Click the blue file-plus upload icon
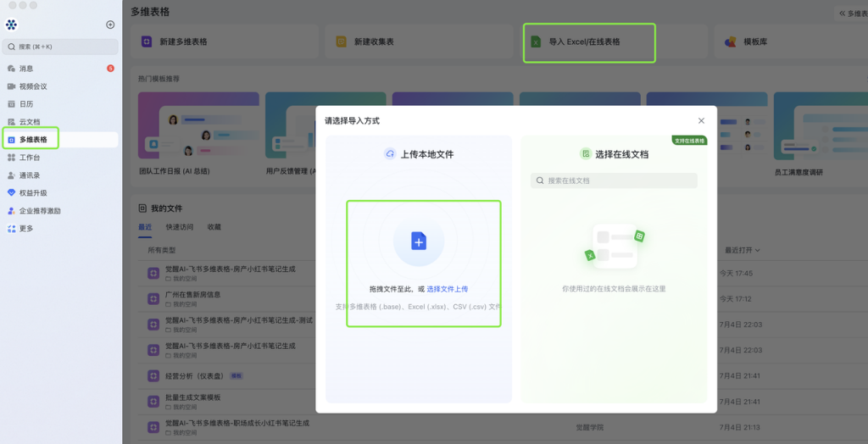This screenshot has width=868, height=444. tap(419, 241)
